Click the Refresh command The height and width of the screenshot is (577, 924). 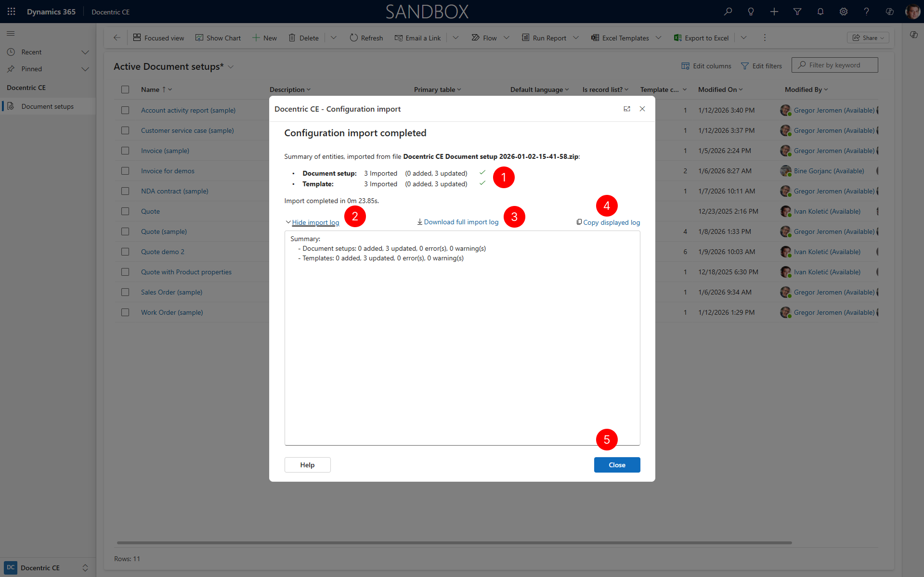[366, 38]
